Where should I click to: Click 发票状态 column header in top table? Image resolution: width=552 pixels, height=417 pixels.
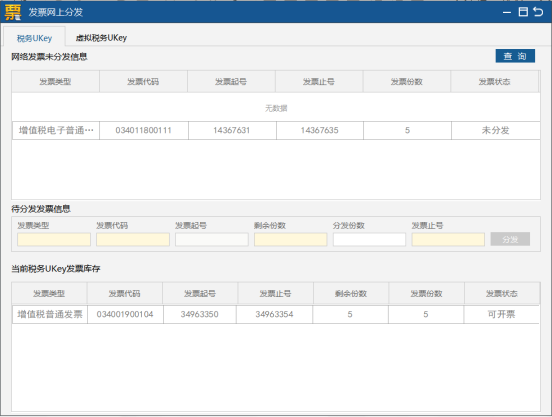(494, 82)
